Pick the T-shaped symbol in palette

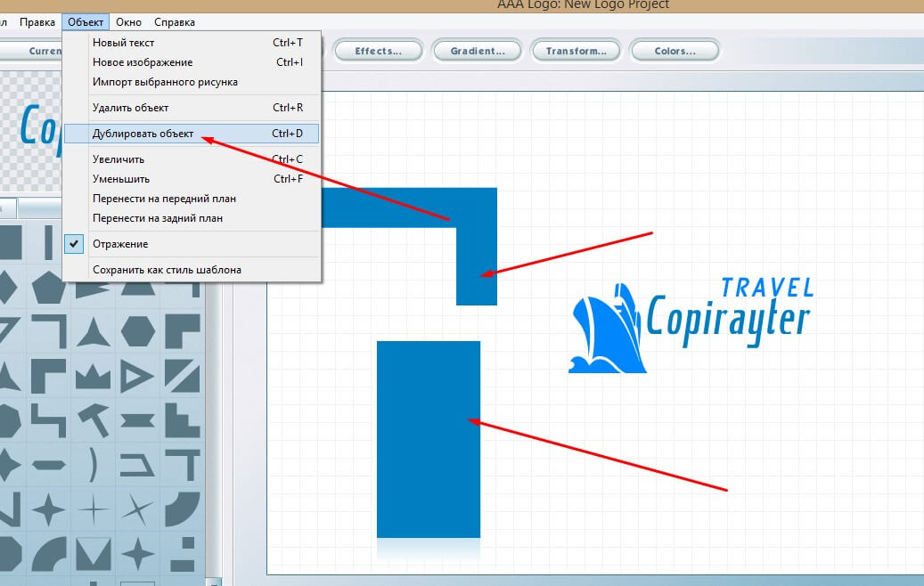(183, 465)
